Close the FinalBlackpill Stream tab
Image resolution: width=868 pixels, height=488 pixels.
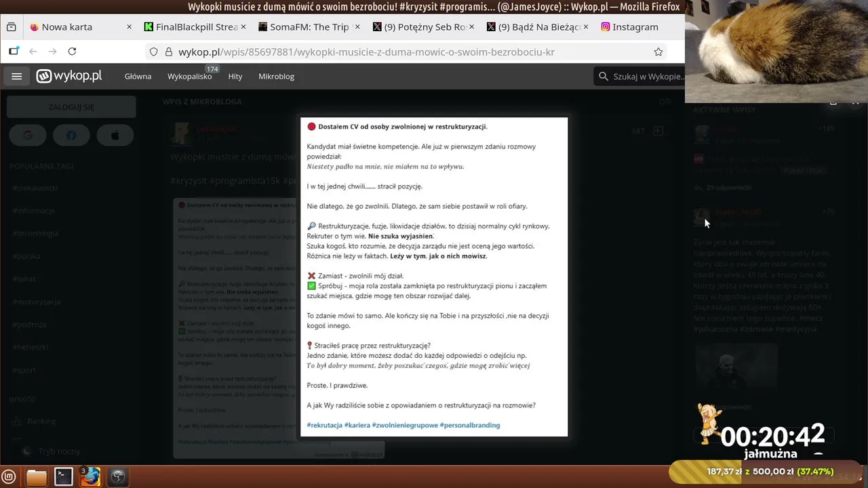(243, 27)
